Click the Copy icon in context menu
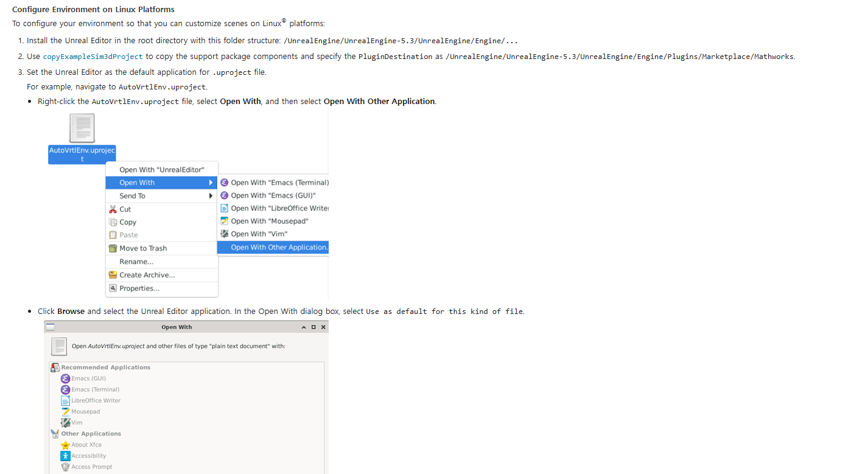 click(x=113, y=222)
